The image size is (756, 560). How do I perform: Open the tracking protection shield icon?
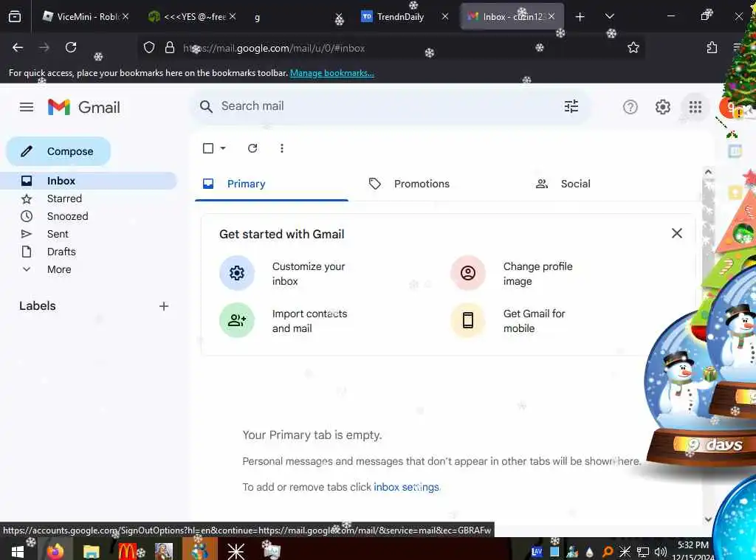(149, 47)
